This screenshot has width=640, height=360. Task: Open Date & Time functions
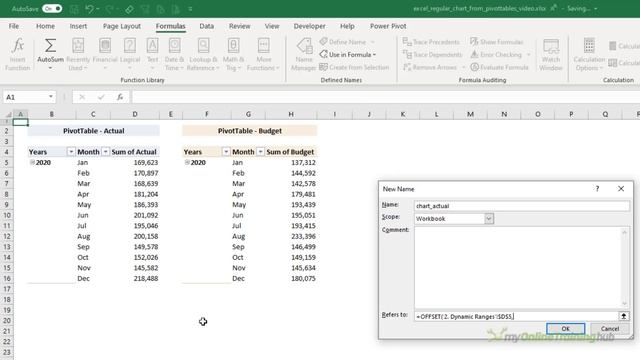click(x=174, y=54)
